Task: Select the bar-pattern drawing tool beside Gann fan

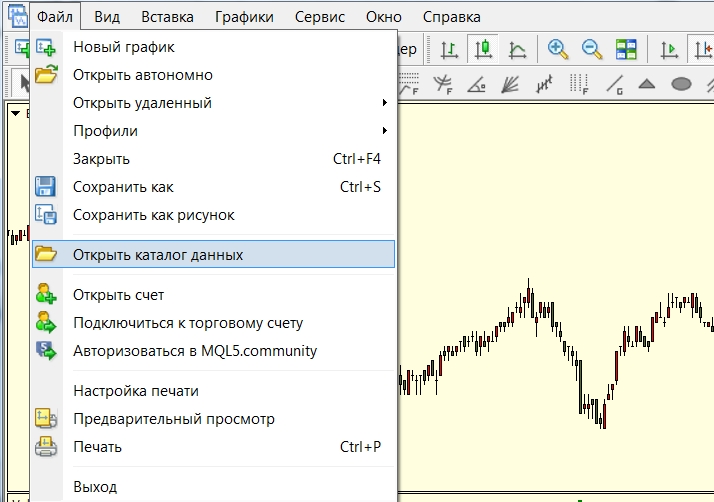Action: click(544, 84)
